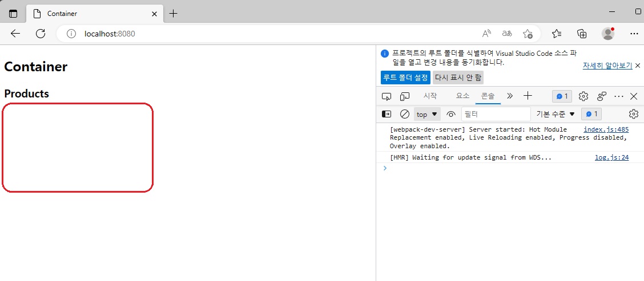Open the top context dropdown
The height and width of the screenshot is (281, 644).
click(x=427, y=115)
